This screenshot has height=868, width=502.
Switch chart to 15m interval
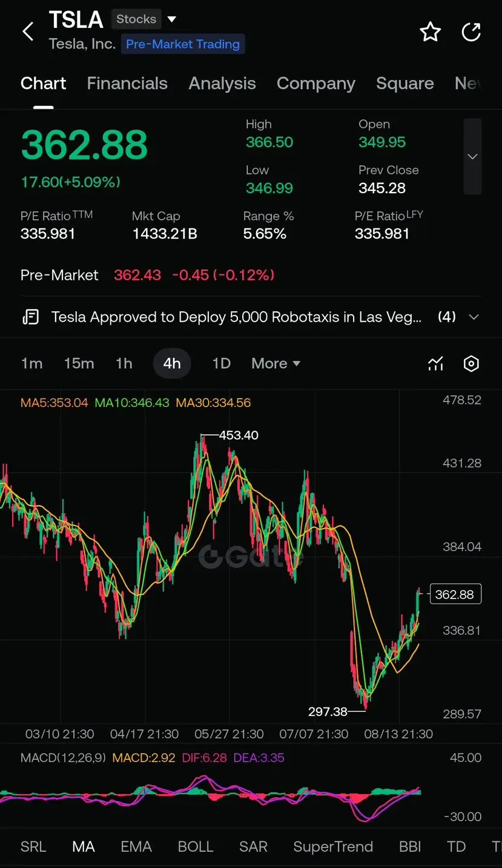(79, 363)
